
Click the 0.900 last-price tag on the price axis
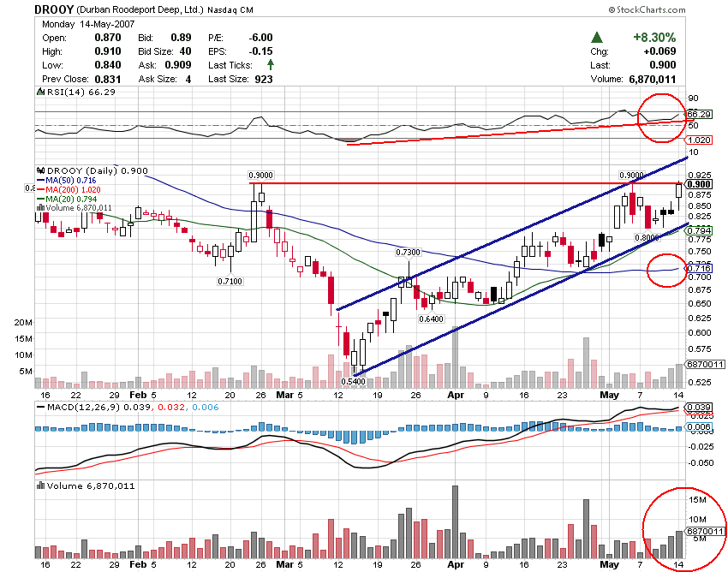click(699, 184)
